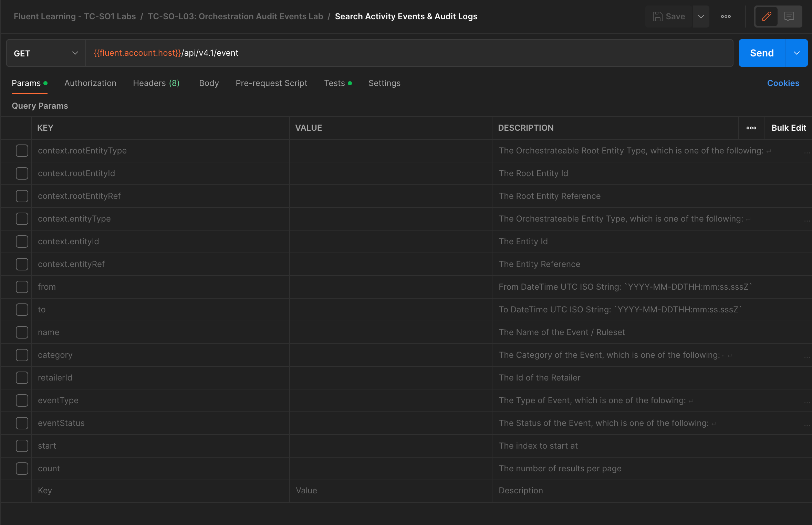Tick the count parameter checkbox

[x=22, y=469]
